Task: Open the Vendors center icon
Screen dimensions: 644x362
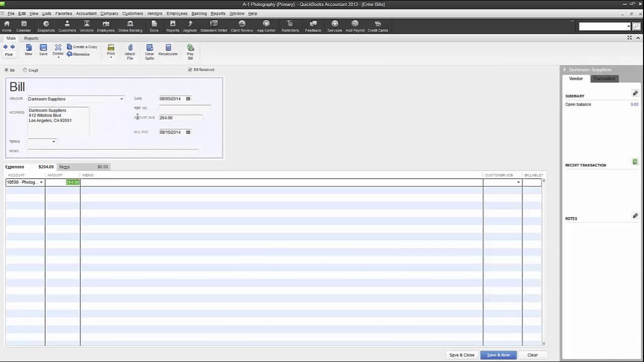Action: pos(87,26)
